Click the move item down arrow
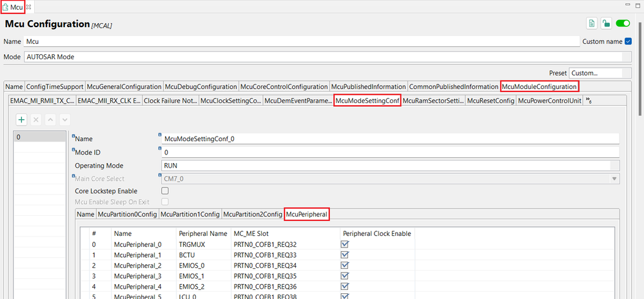 point(64,120)
